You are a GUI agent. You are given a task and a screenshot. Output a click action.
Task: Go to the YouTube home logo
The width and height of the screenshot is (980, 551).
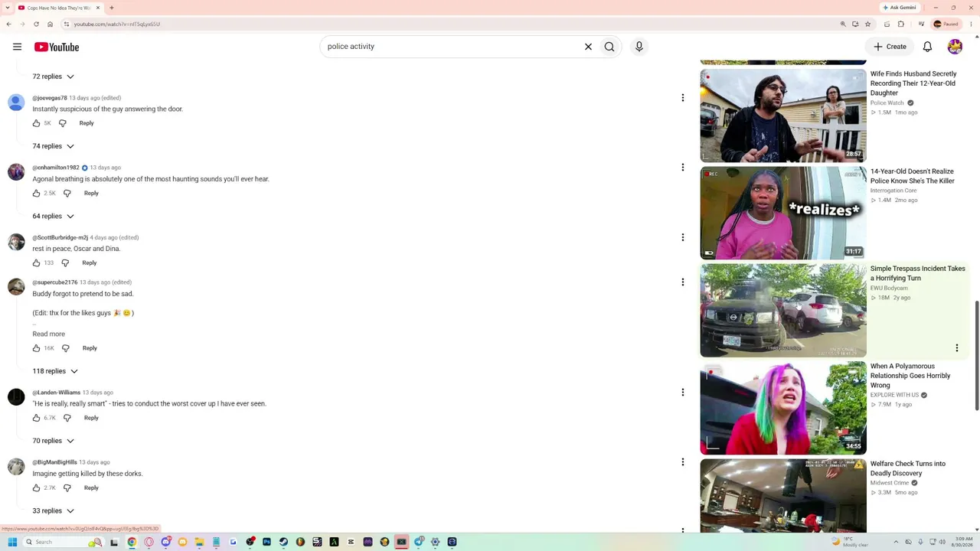pyautogui.click(x=57, y=47)
